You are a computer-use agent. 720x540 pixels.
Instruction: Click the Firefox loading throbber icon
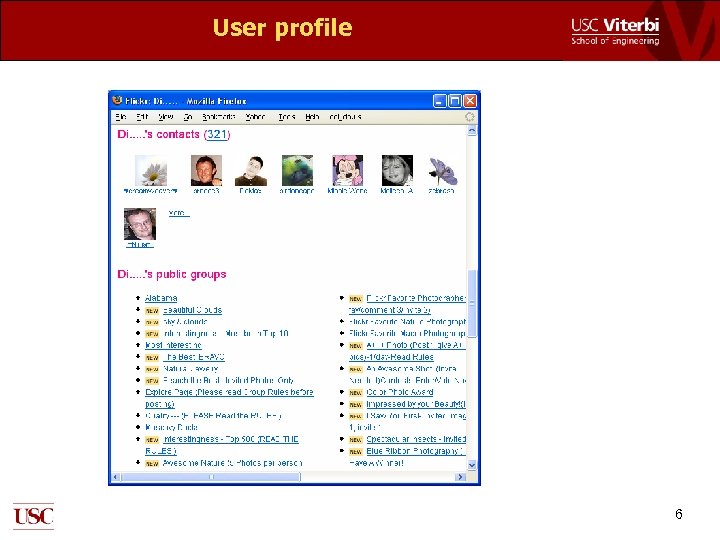pos(469,117)
